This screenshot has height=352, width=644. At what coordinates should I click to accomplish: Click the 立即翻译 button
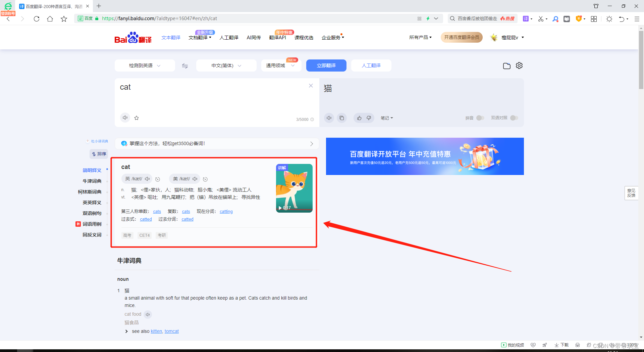pyautogui.click(x=326, y=65)
